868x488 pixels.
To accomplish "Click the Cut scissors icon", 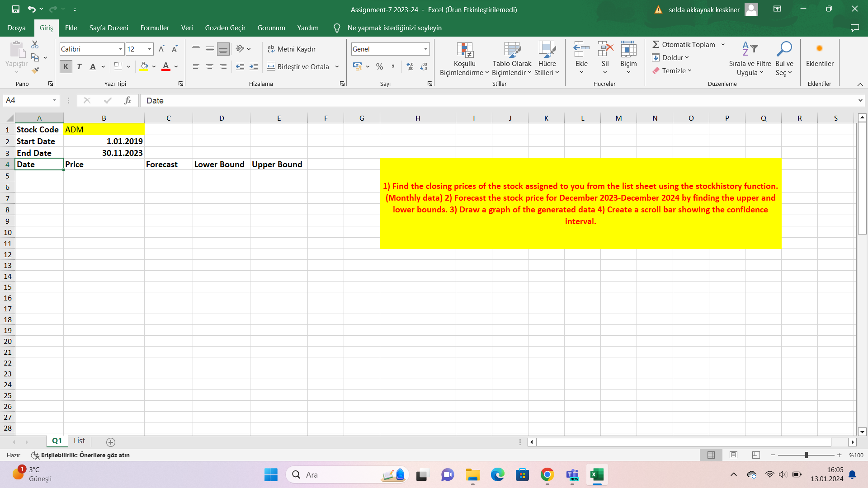I will 35,45.
